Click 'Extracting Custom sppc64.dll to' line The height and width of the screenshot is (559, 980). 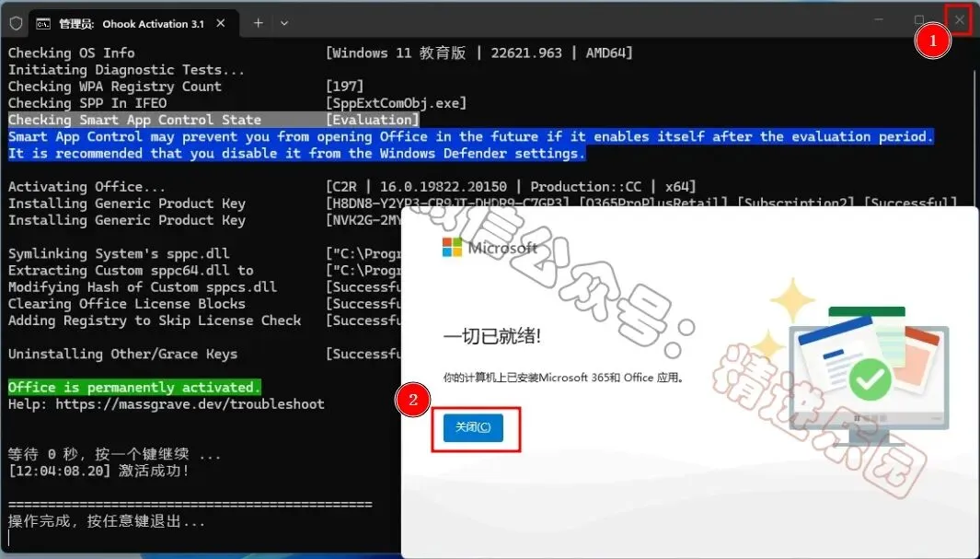pos(130,270)
